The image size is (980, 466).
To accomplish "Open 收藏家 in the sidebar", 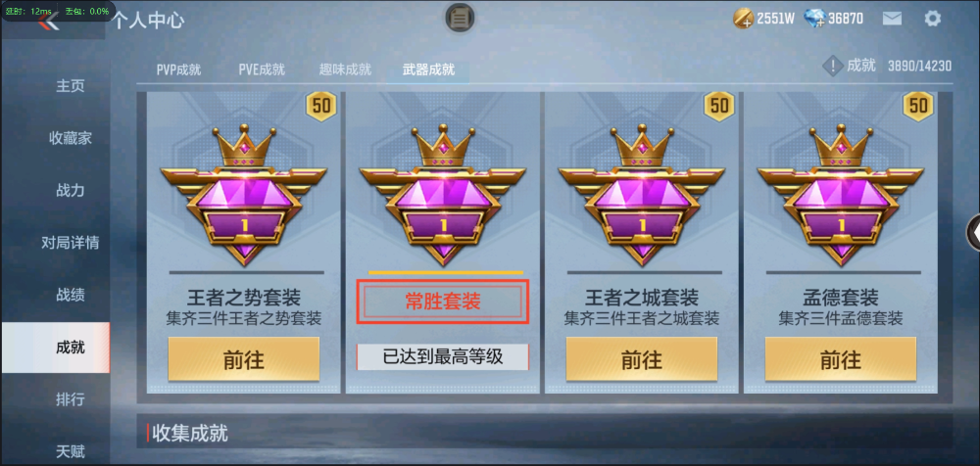I will tap(70, 138).
